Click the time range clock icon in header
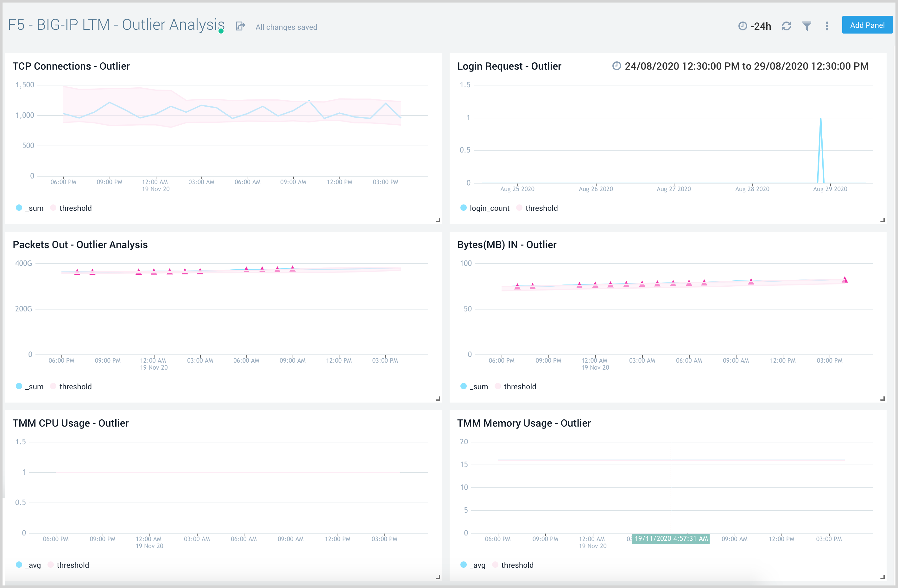 [x=743, y=26]
